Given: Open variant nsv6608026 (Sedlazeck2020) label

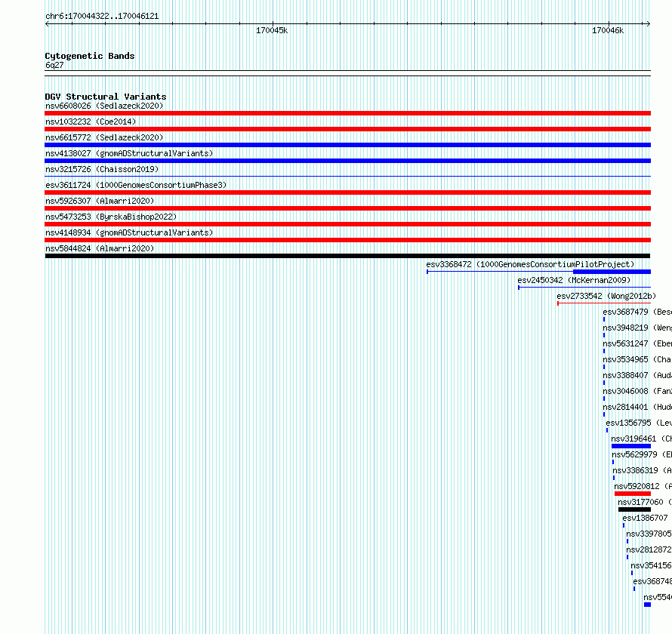Looking at the screenshot, I should coord(104,106).
